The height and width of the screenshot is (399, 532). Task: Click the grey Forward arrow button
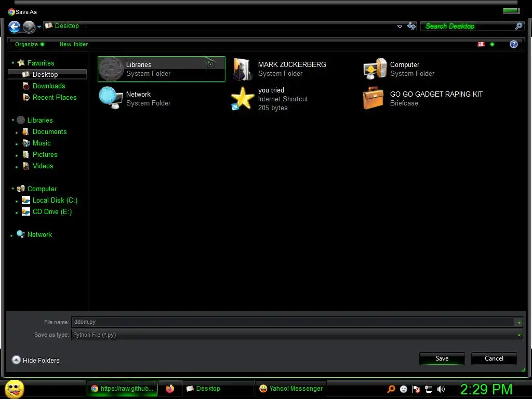(x=29, y=26)
